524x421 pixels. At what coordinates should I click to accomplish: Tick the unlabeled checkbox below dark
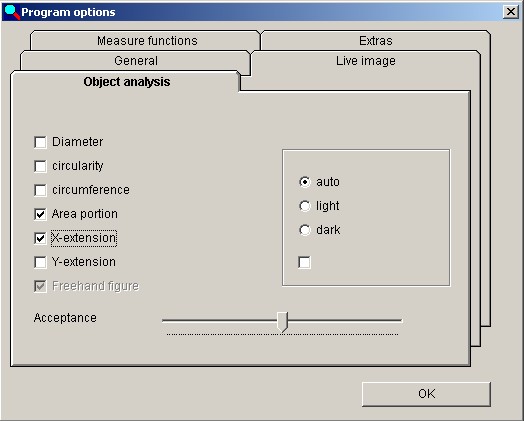pyautogui.click(x=304, y=262)
